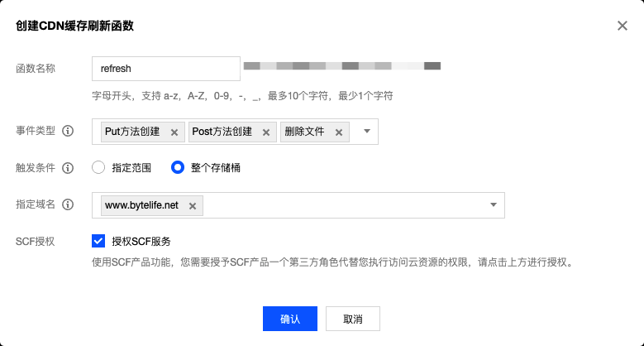Click the blue 确认 button
644x346 pixels.
click(290, 319)
